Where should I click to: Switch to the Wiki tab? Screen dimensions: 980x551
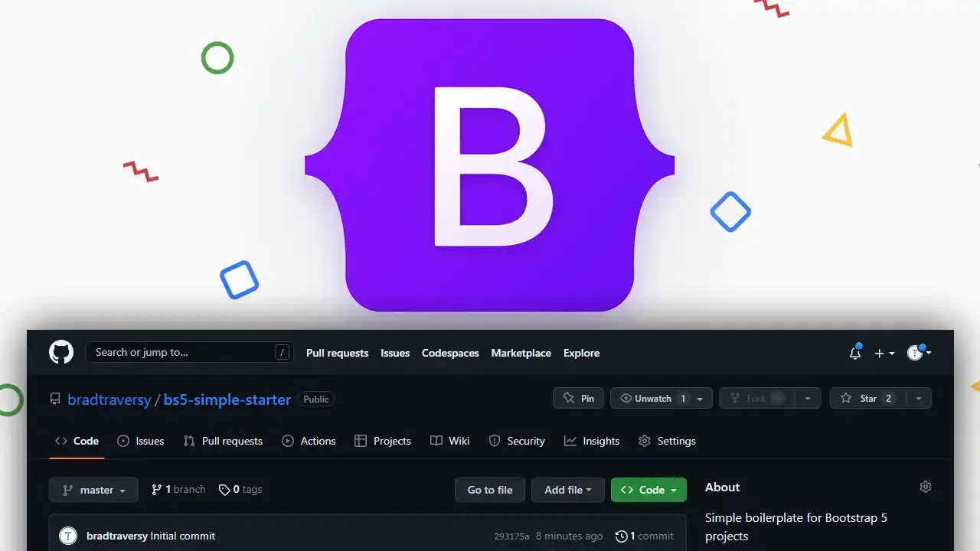(450, 442)
